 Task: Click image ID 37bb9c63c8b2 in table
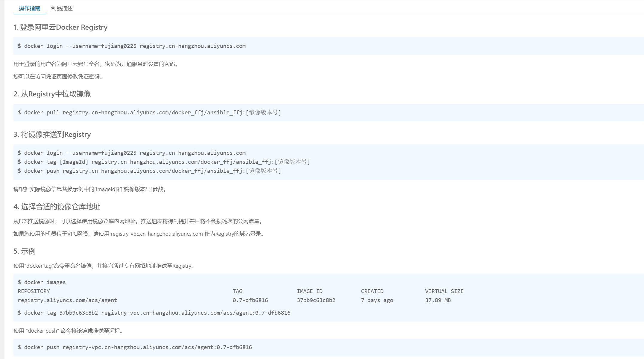tap(316, 300)
